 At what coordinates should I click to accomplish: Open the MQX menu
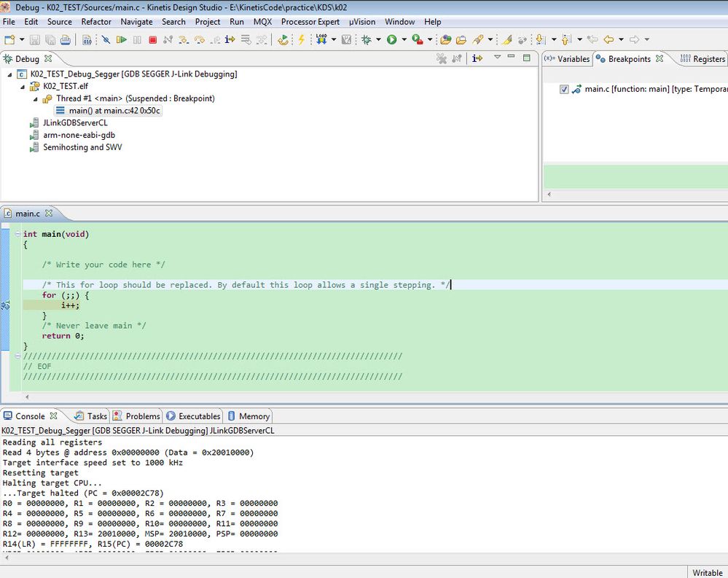pyautogui.click(x=262, y=22)
